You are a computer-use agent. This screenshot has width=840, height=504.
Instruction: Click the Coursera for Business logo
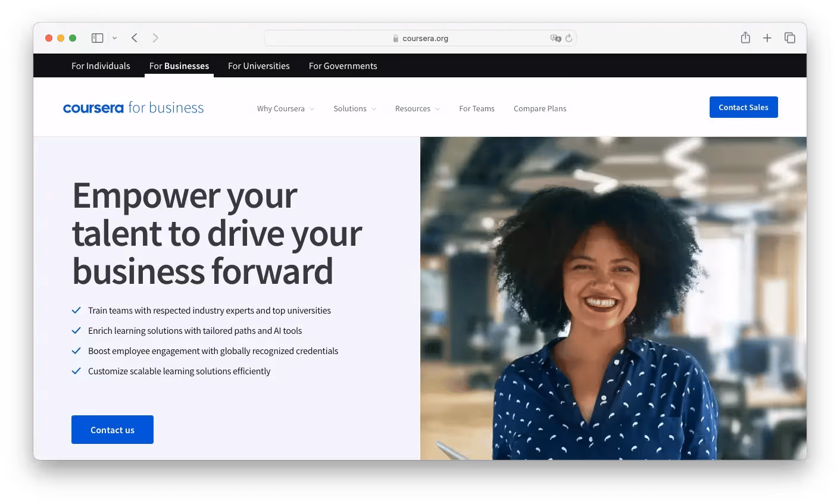(x=133, y=107)
